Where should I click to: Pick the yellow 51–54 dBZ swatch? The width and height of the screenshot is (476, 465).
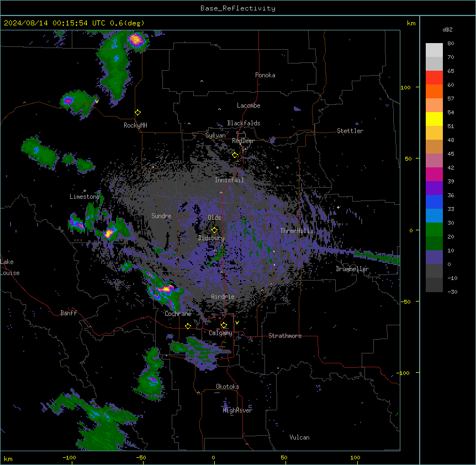point(434,119)
